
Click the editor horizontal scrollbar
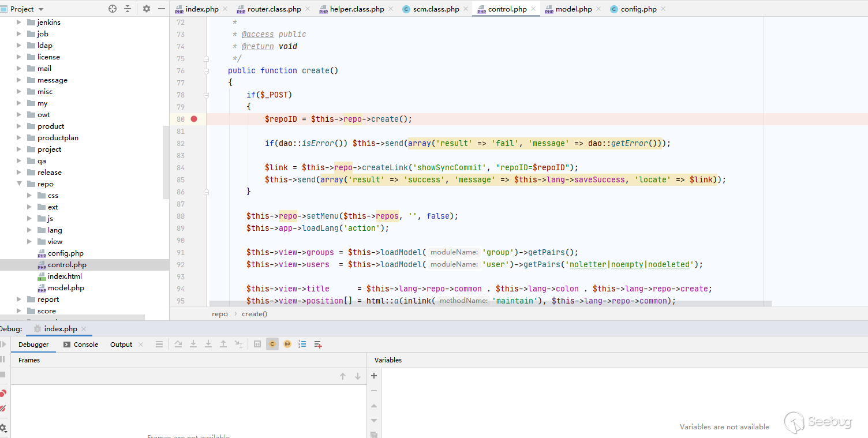tap(489, 303)
